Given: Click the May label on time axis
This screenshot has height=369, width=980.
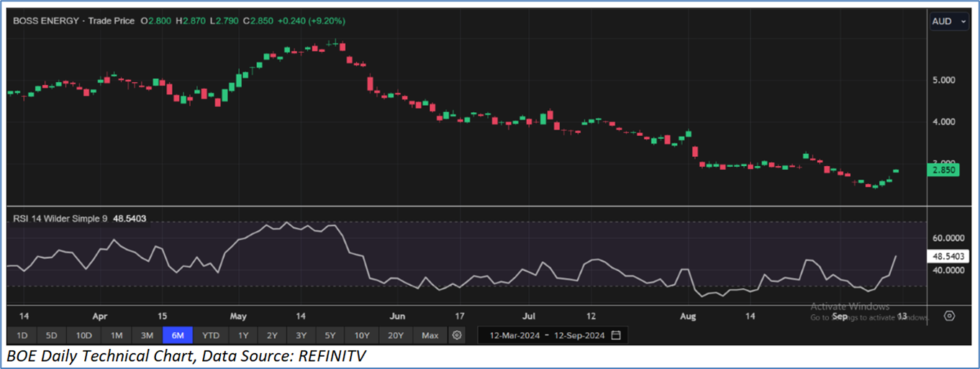Looking at the screenshot, I should point(237,316).
